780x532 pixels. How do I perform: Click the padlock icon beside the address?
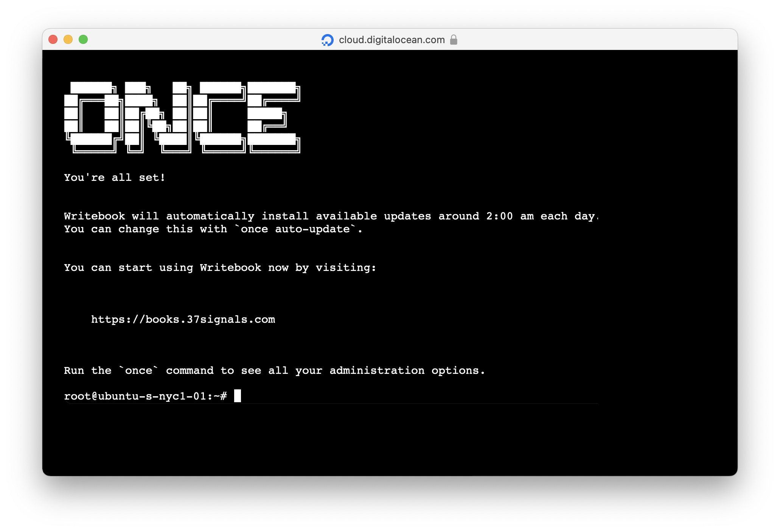454,40
